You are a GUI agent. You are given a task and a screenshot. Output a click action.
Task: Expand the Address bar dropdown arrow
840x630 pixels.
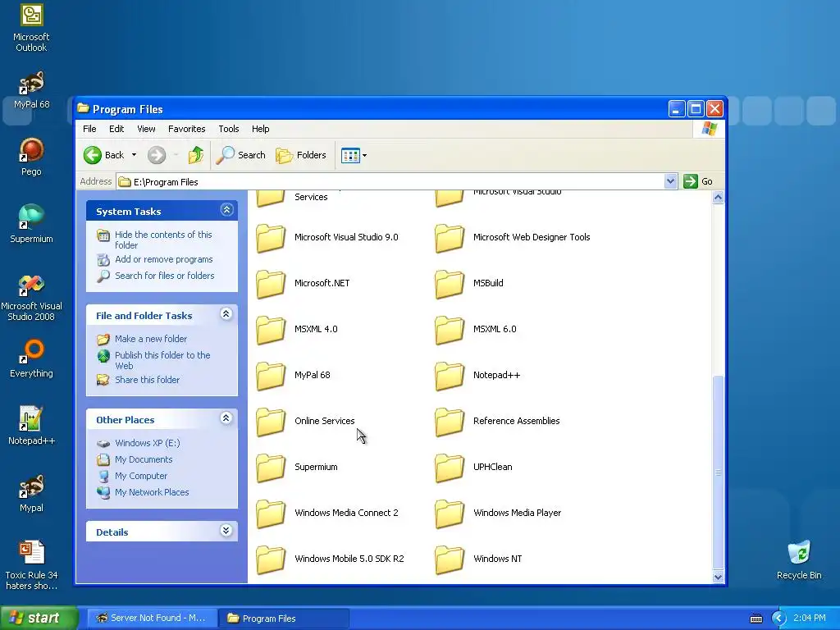click(670, 181)
